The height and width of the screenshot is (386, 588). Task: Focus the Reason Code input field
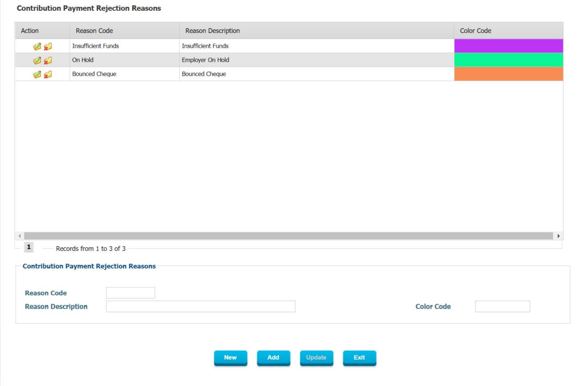pos(131,293)
